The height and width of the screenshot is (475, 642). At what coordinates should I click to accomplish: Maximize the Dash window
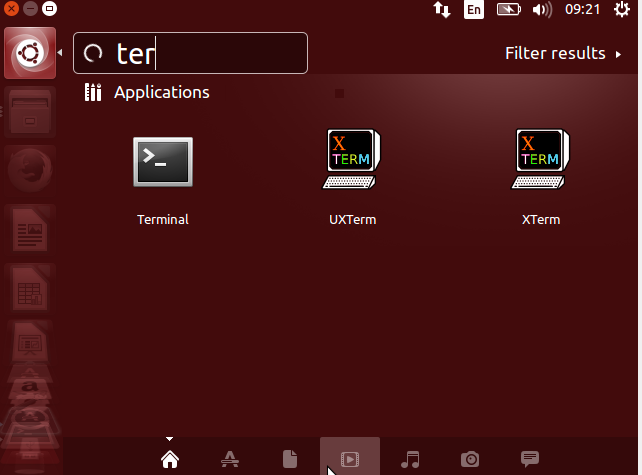click(50, 8)
